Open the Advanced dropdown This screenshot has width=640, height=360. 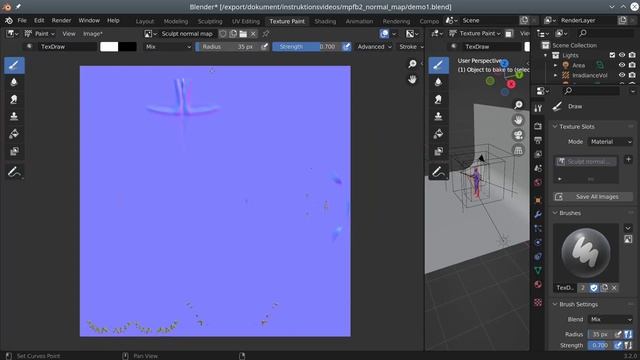374,47
